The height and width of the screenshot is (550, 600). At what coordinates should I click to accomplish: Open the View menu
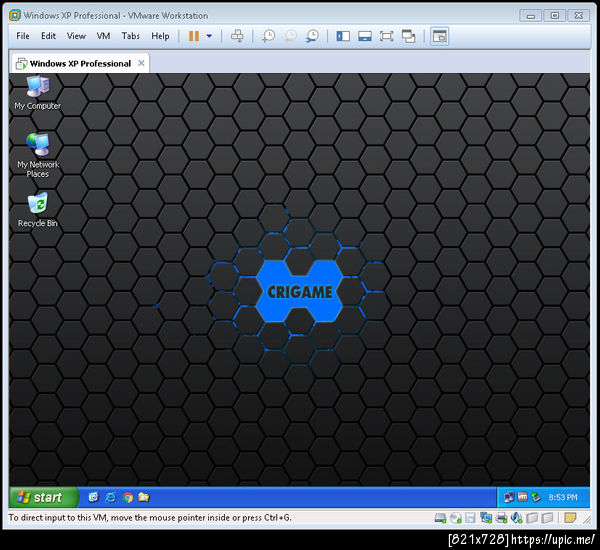pyautogui.click(x=76, y=36)
